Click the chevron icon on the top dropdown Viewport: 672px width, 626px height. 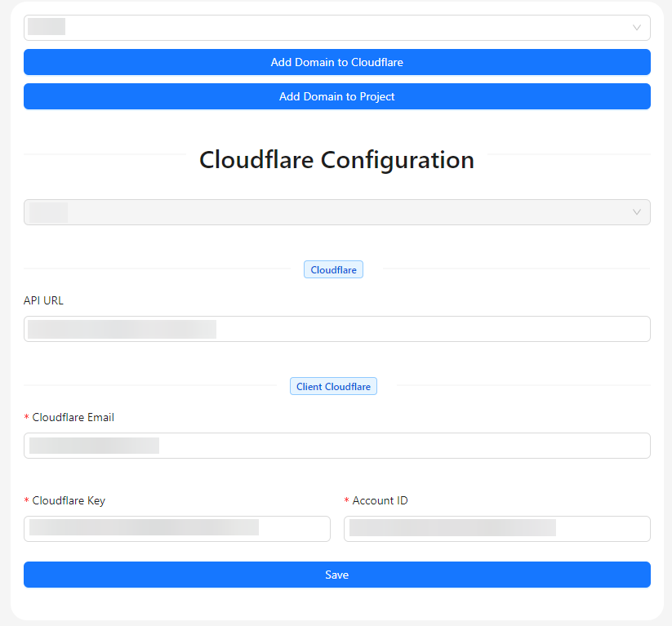click(636, 27)
